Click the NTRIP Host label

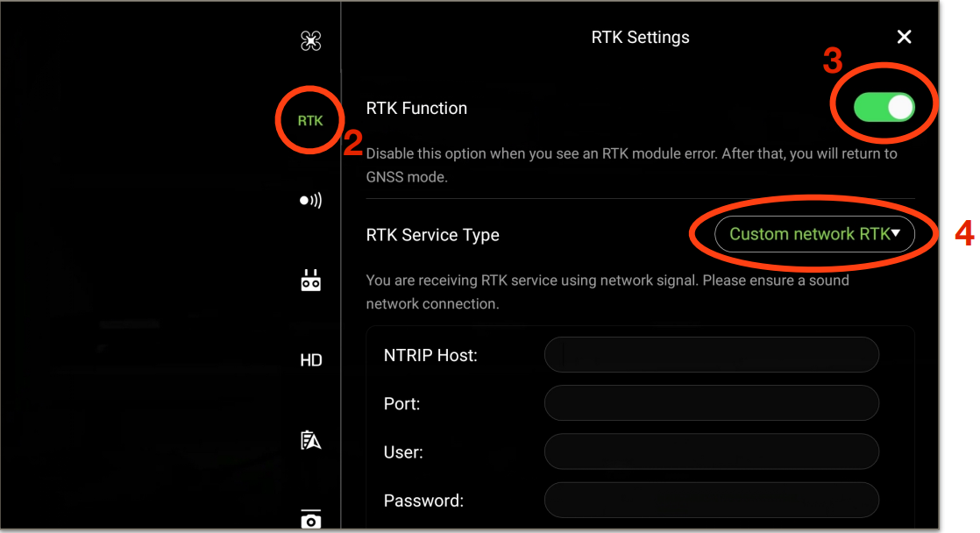[x=430, y=356]
